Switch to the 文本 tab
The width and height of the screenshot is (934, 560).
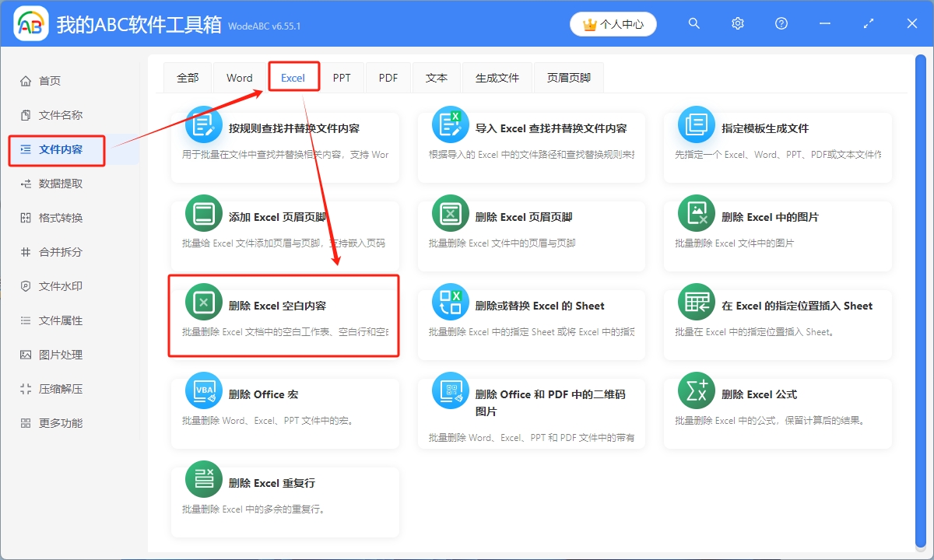pos(437,78)
